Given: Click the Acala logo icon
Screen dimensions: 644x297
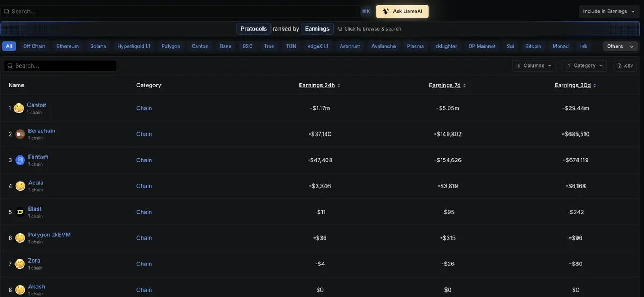Looking at the screenshot, I should click(20, 186).
